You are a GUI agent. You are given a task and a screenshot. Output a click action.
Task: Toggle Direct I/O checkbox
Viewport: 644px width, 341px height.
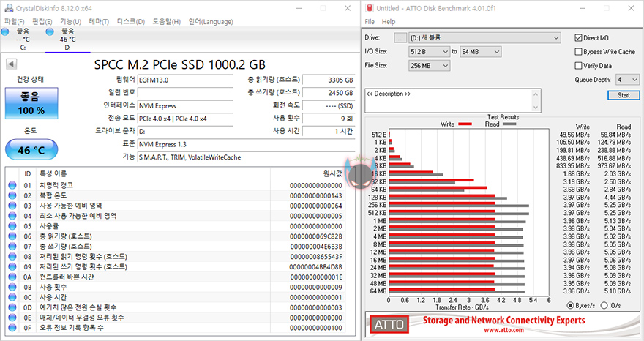click(578, 38)
